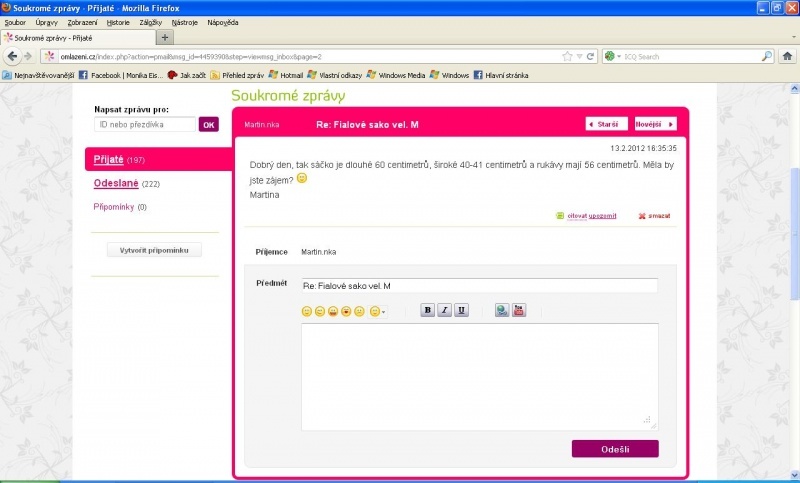Viewport: 800px width, 483px height.
Task: Insert the first smiley emoticon
Action: (307, 312)
